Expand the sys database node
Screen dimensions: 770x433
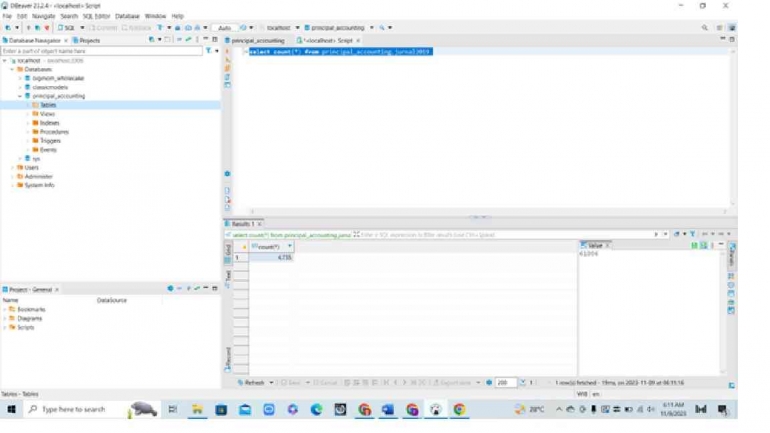click(20, 159)
